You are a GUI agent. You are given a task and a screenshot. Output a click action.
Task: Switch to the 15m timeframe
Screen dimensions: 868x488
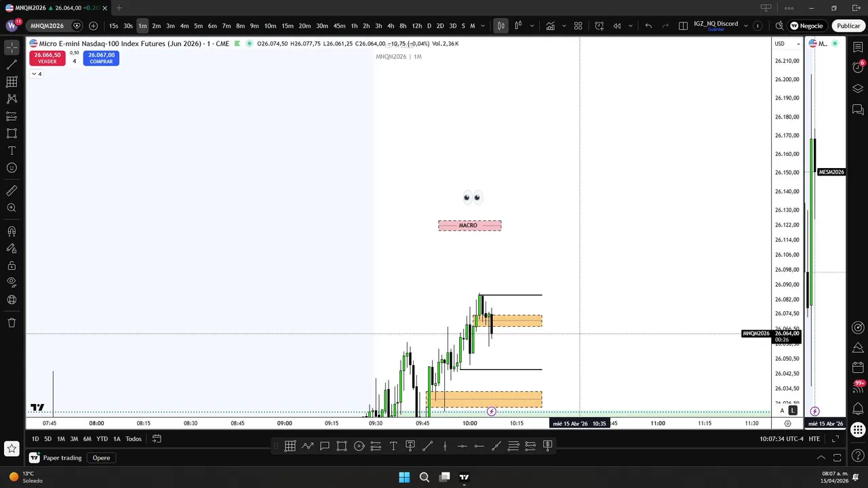[288, 26]
